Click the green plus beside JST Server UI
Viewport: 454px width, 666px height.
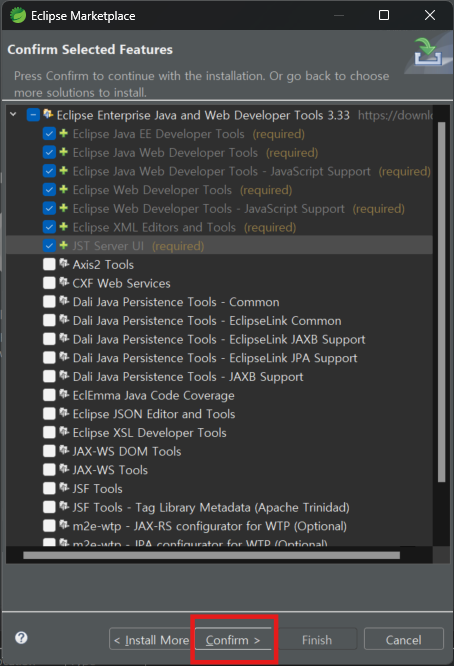64,246
